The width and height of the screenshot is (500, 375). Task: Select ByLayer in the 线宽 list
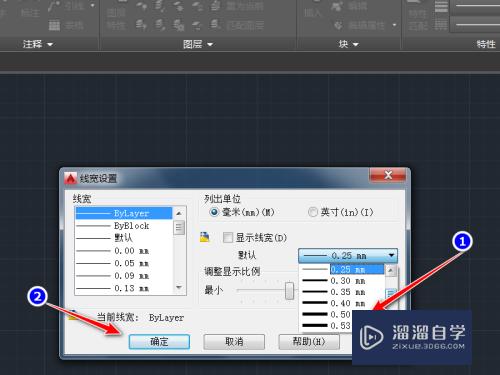(124, 213)
